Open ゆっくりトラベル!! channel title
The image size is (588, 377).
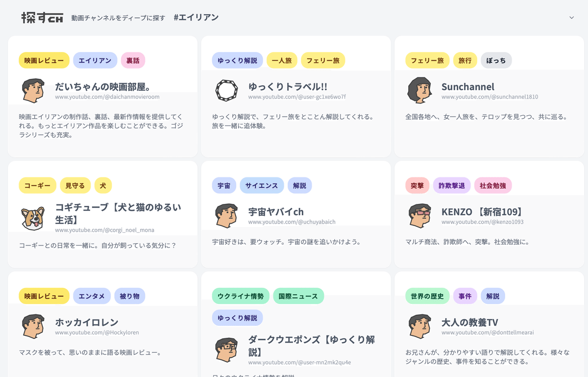coord(288,87)
